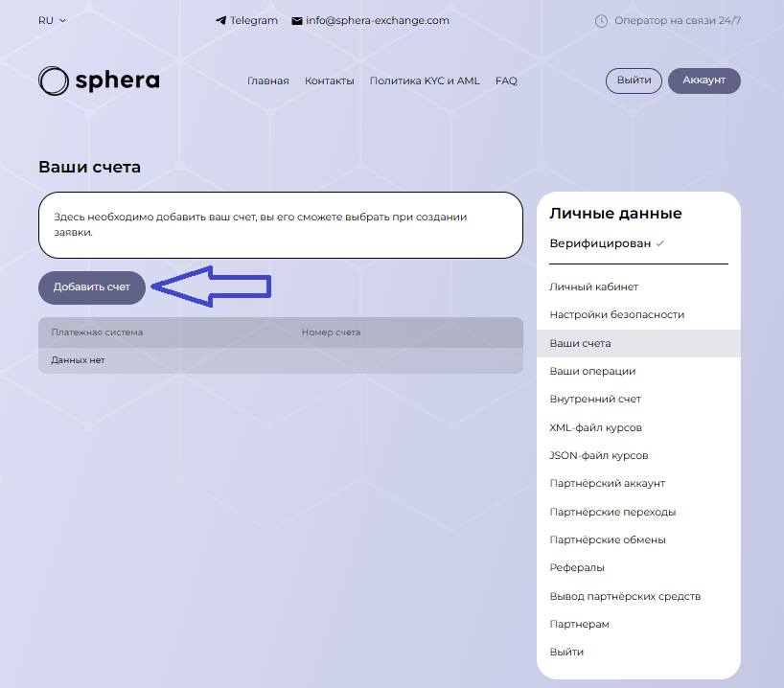This screenshot has height=688, width=784.
Task: Open XML-файл курсов link
Action: click(x=595, y=427)
